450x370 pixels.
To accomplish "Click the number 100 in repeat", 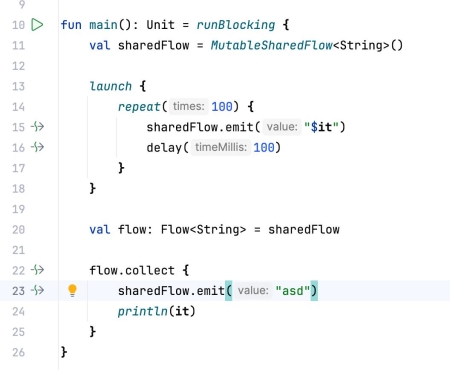I will (x=222, y=107).
